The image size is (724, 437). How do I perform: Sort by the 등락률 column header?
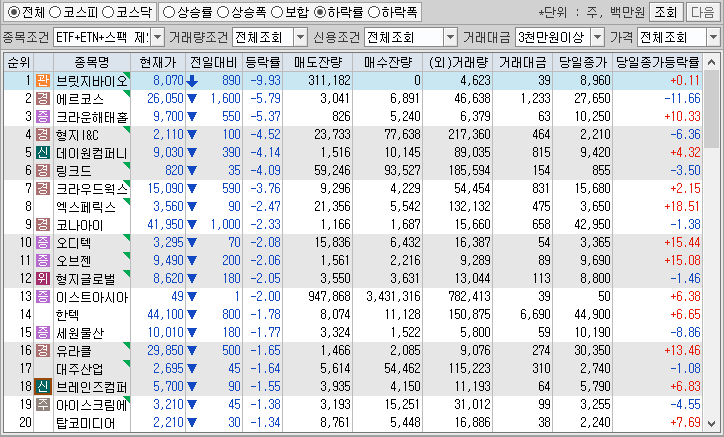pyautogui.click(x=262, y=62)
